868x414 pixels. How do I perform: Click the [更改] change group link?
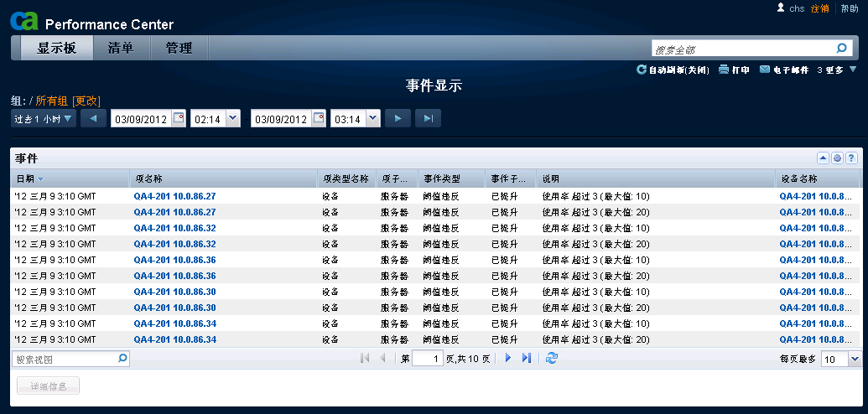point(86,101)
